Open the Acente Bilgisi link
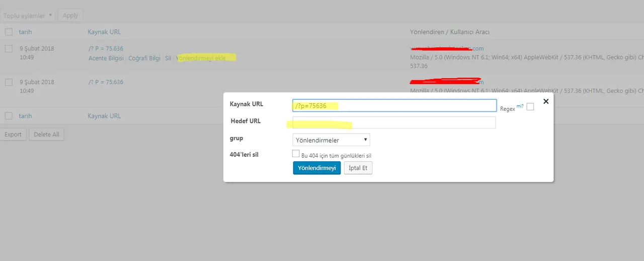Image resolution: width=644 pixels, height=261 pixels. pos(106,58)
